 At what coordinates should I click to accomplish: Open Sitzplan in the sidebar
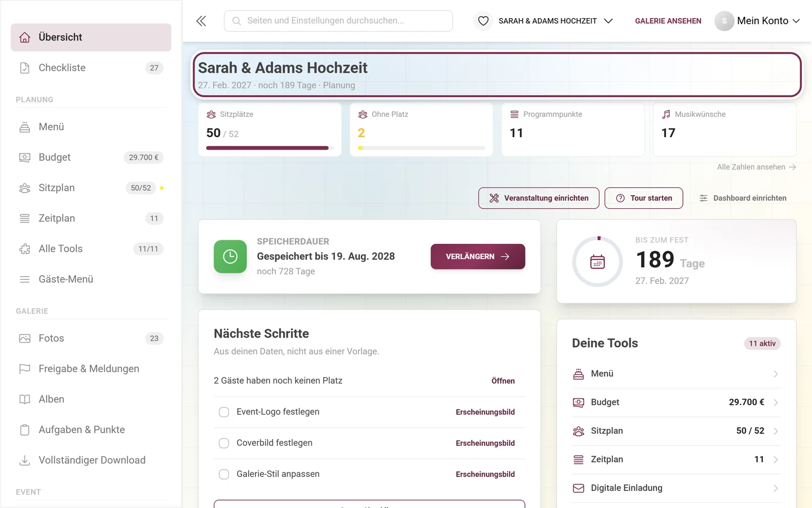tap(91, 188)
